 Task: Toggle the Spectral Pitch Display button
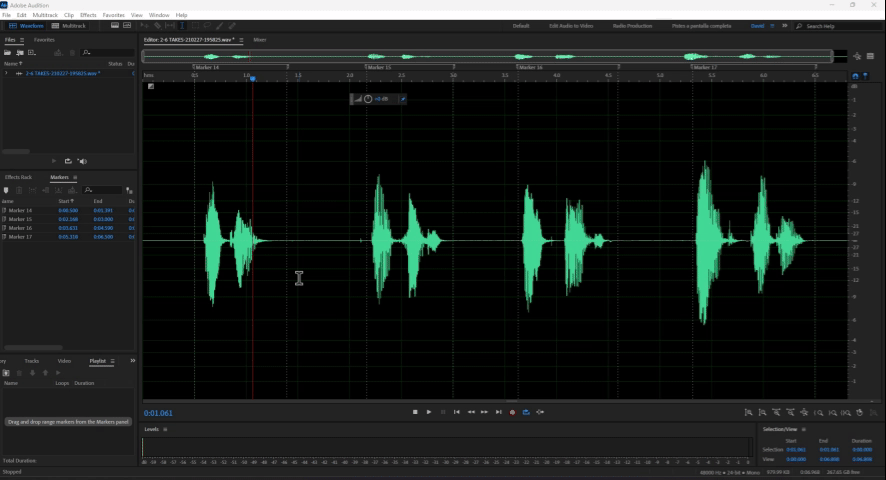(x=127, y=26)
